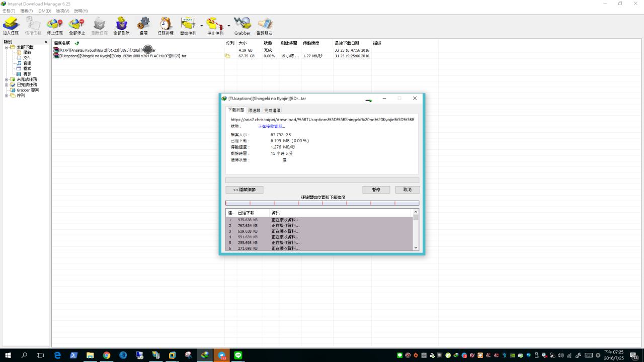Click the 加入任務 (Add task) toolbar icon
This screenshot has height=362, width=644.
(x=11, y=26)
